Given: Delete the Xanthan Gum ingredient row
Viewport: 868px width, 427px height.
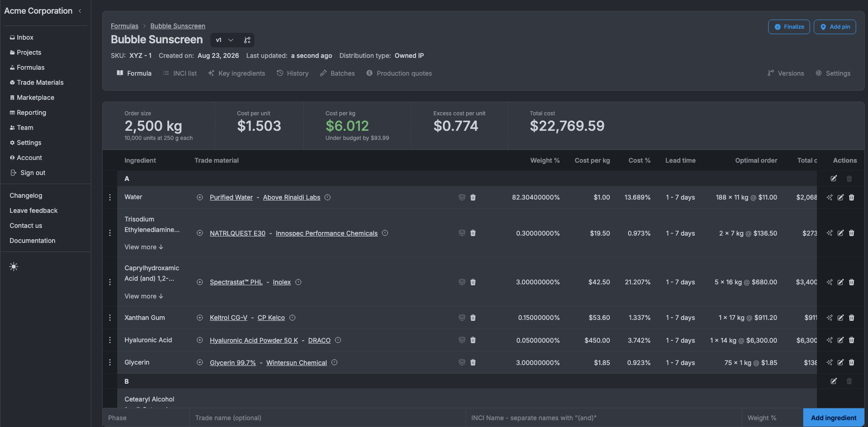Looking at the screenshot, I should tap(852, 318).
